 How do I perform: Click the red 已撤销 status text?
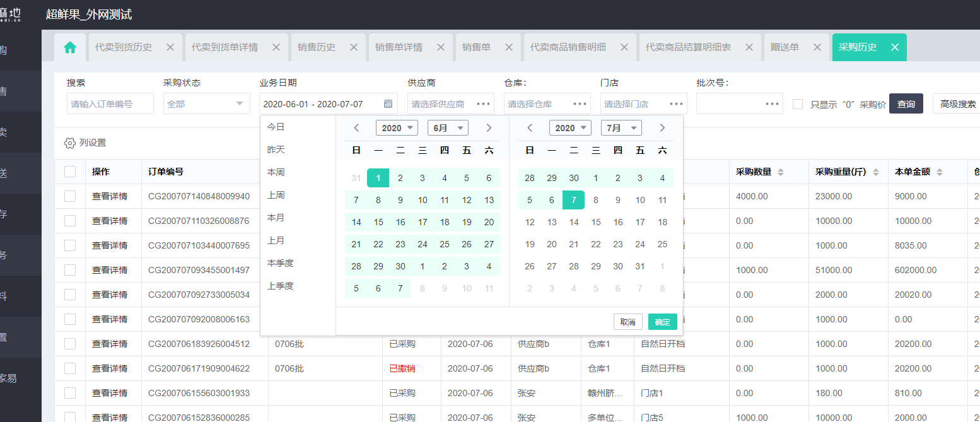pos(402,368)
